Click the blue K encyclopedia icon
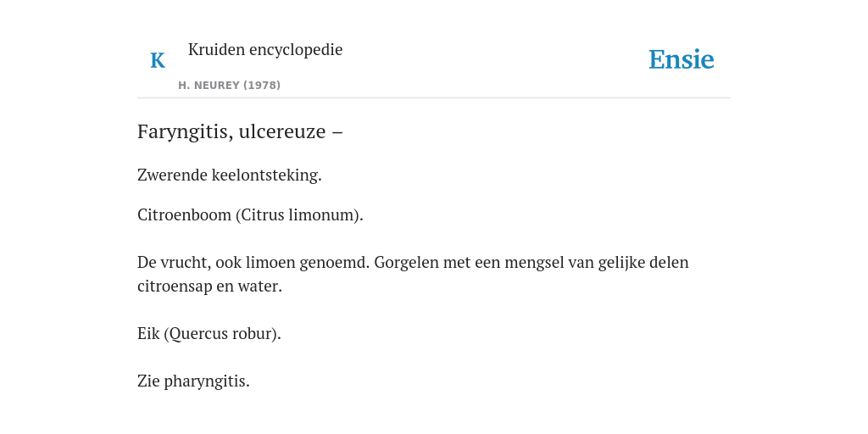Screen dimensions: 868x434 pos(157,60)
